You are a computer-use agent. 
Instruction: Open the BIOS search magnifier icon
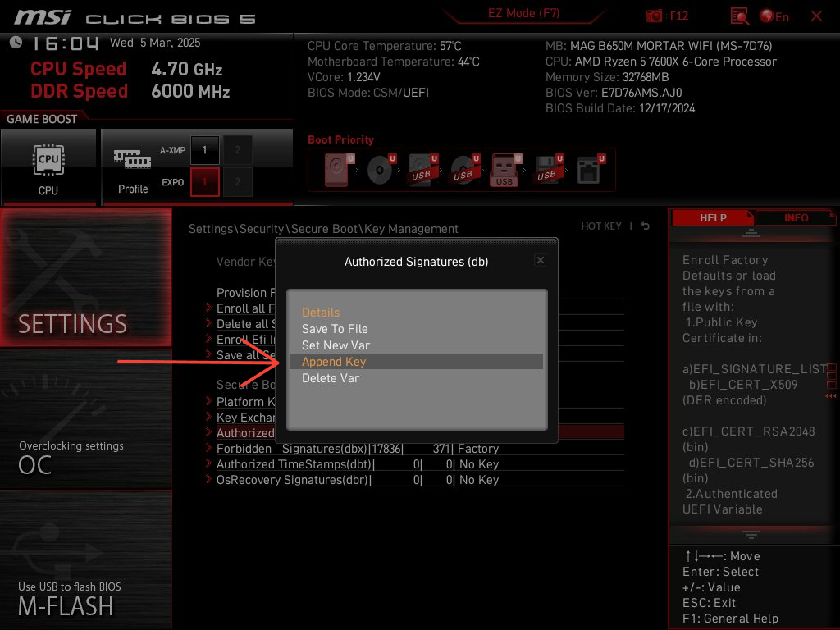[739, 16]
